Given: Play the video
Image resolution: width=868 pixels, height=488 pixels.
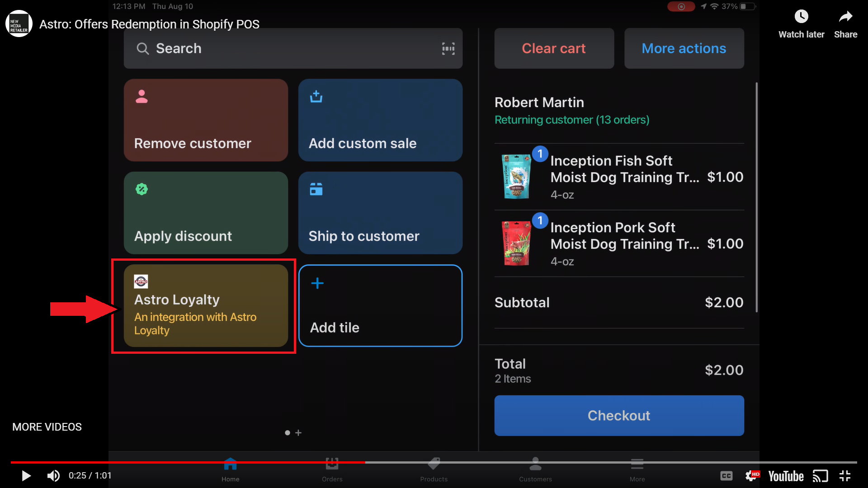Looking at the screenshot, I should click(x=26, y=476).
